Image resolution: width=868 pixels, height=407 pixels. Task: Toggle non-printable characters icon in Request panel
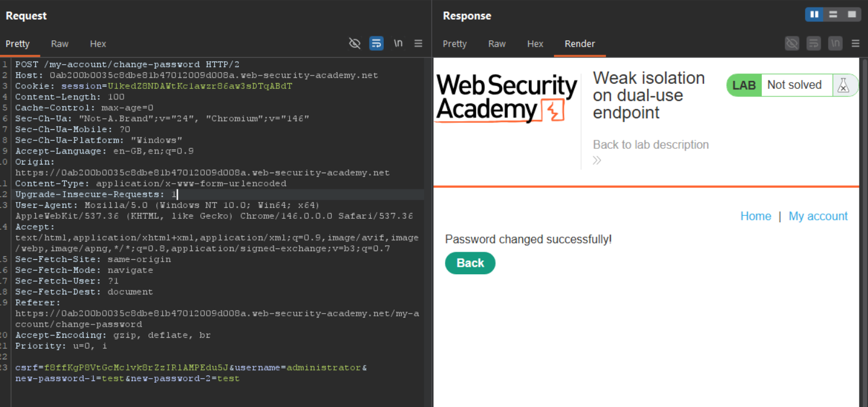[x=355, y=43]
